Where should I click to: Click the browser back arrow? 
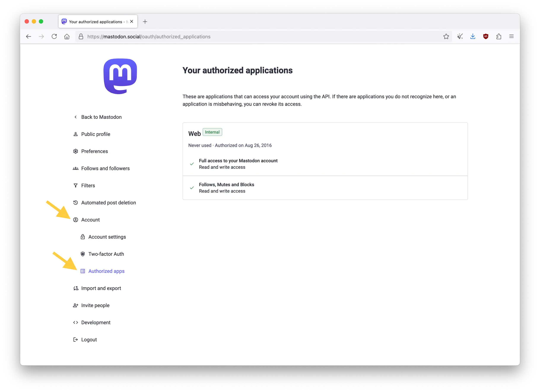[x=29, y=37]
